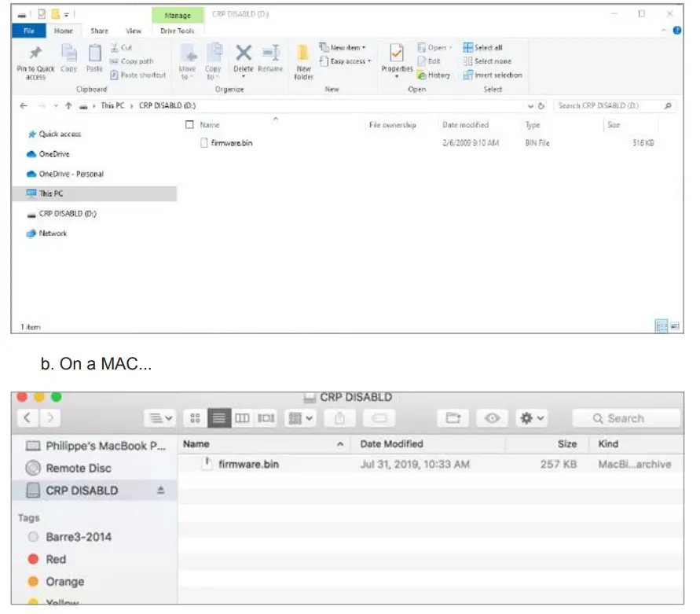Expand the address bar history dropdown
This screenshot has width=700, height=614.
pyautogui.click(x=530, y=106)
